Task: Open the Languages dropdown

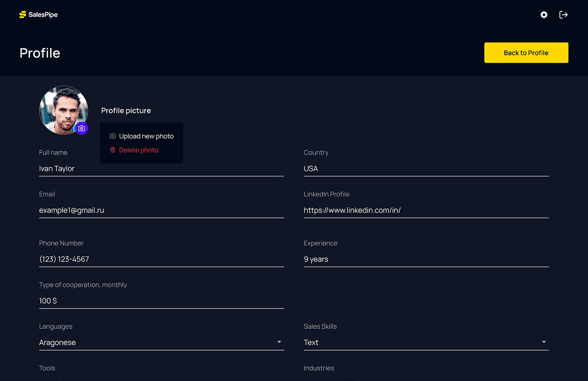Action: click(279, 342)
